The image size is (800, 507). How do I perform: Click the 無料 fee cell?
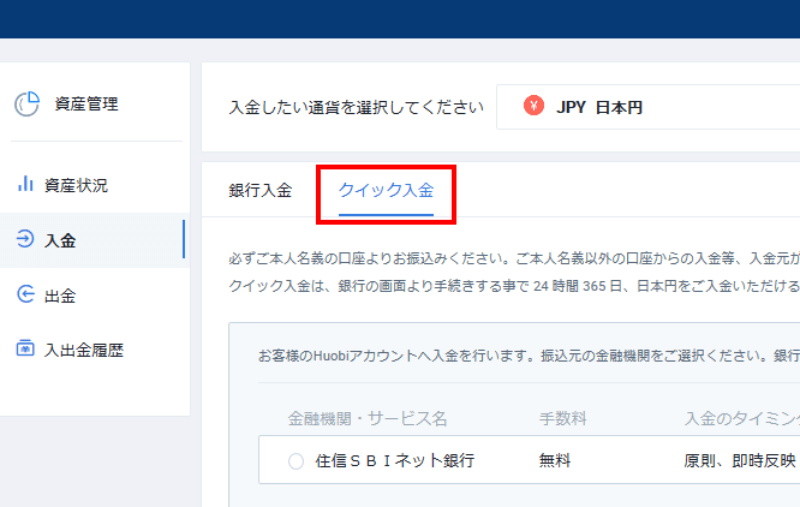(x=555, y=461)
